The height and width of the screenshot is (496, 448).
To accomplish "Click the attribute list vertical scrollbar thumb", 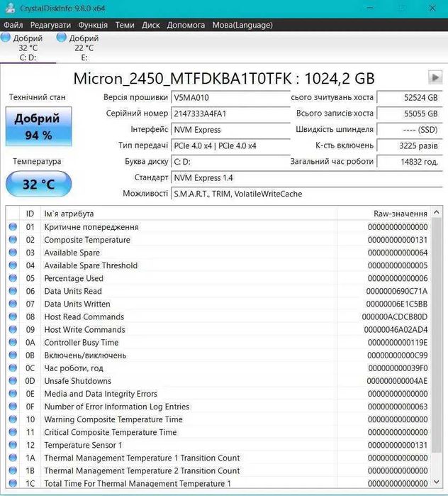I will click(x=437, y=336).
